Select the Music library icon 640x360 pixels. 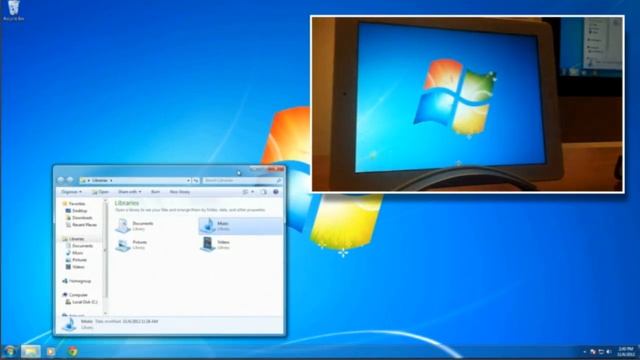tap(208, 225)
